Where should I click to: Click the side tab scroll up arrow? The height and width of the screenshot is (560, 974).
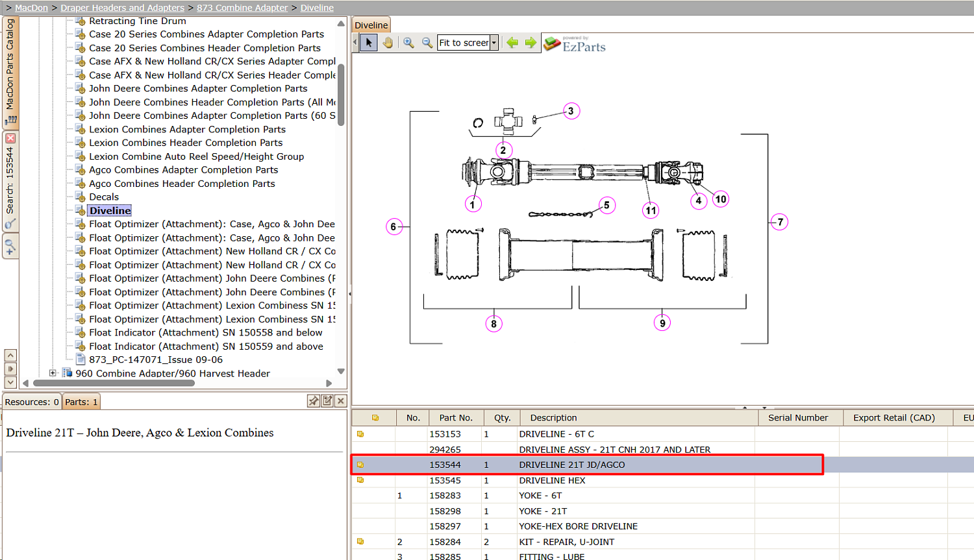point(10,355)
